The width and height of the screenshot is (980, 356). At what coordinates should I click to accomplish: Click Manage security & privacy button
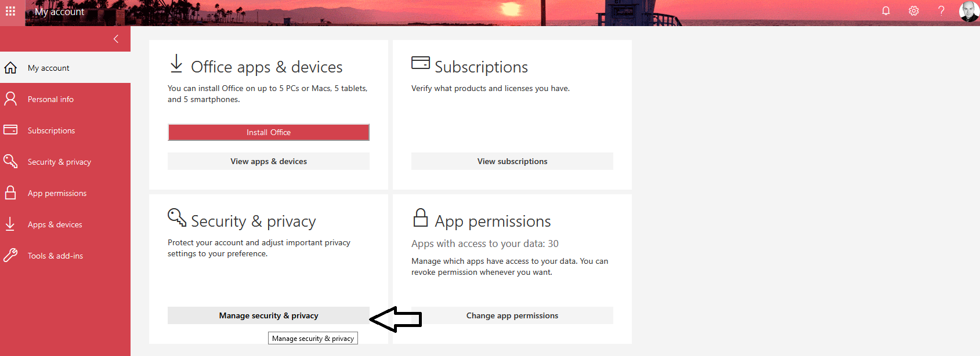(269, 315)
